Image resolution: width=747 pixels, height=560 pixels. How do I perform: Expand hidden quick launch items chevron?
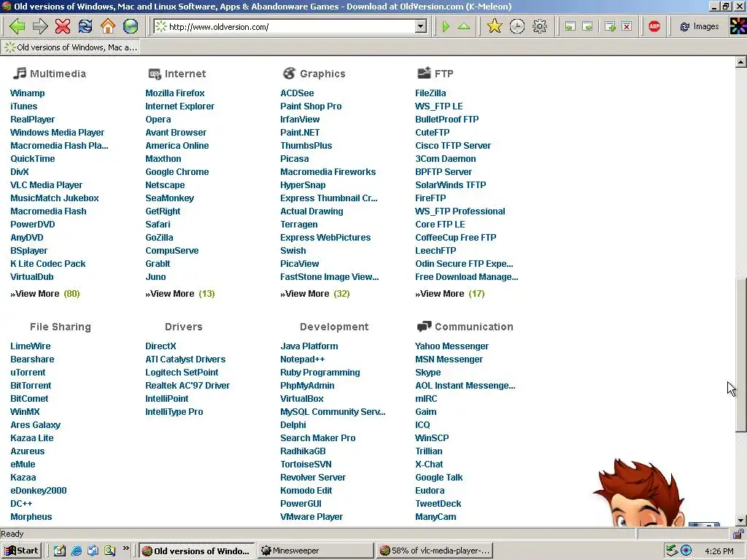(125, 548)
